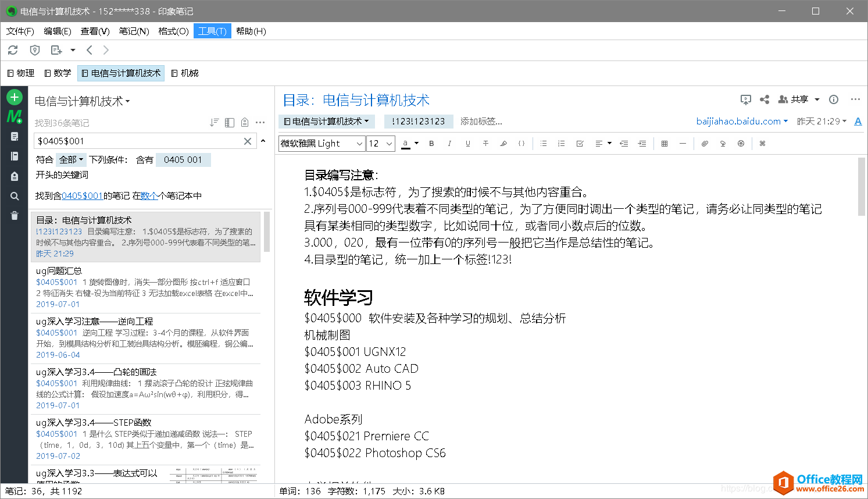The height and width of the screenshot is (499, 868).
Task: Open the 共享 dropdown arrow
Action: (x=817, y=99)
